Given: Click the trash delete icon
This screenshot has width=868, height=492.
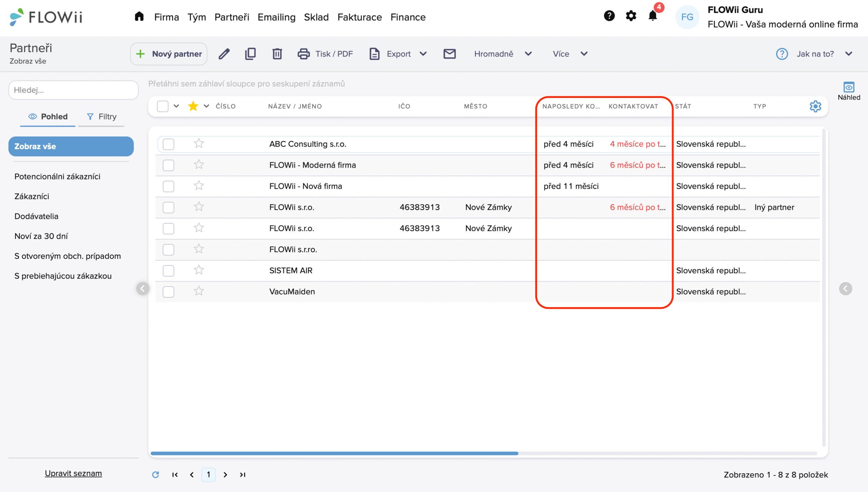Looking at the screenshot, I should coord(277,54).
